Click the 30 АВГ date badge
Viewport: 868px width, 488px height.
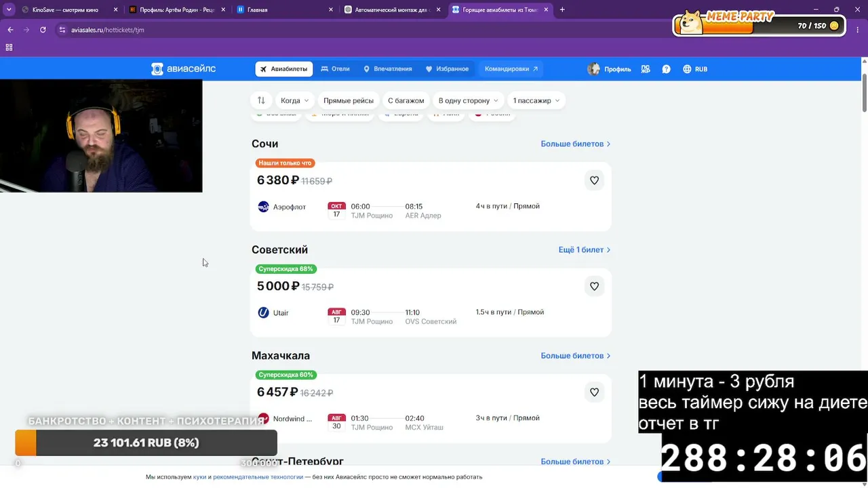click(x=336, y=422)
